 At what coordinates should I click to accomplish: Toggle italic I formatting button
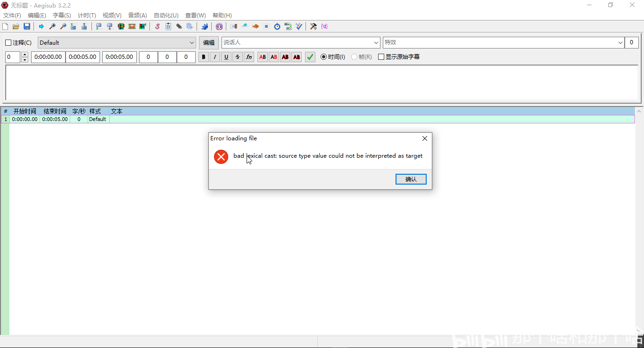[215, 57]
